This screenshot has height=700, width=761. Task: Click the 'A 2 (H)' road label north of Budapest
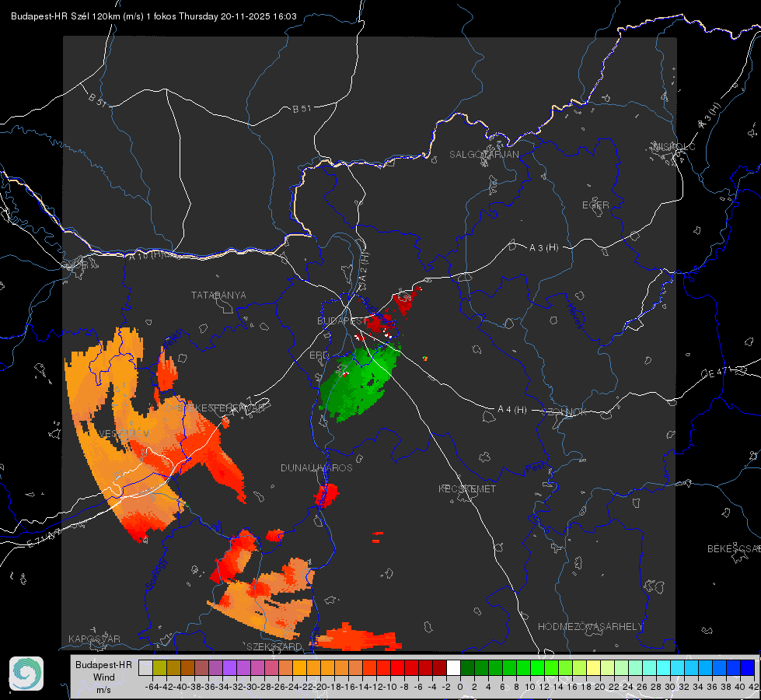point(364,267)
